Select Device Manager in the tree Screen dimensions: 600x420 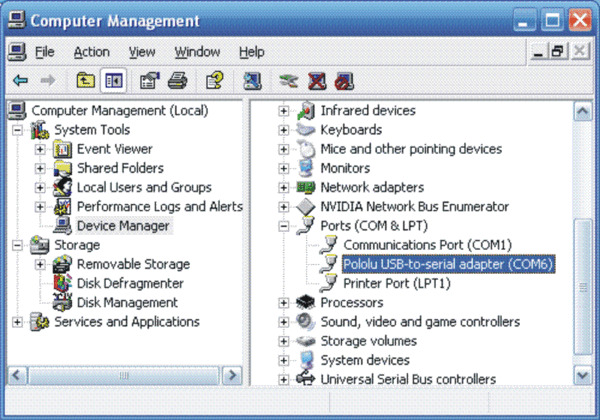point(123,226)
